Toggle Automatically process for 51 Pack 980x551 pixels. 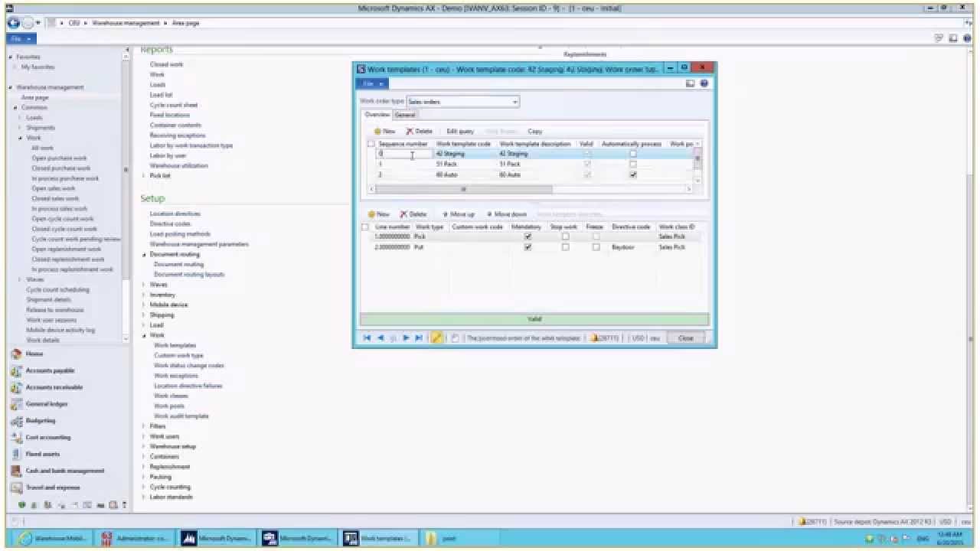coord(632,164)
